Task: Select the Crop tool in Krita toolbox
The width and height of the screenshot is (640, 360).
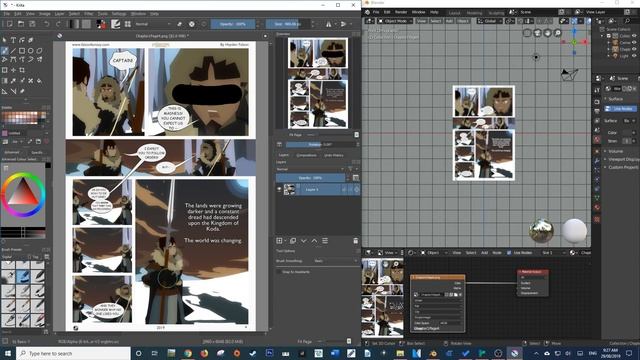Action: (x=22, y=70)
